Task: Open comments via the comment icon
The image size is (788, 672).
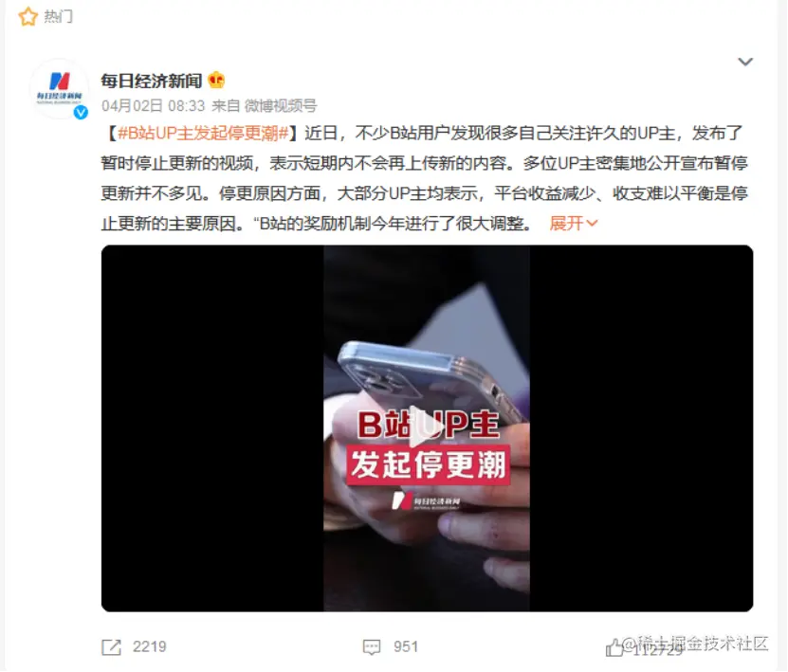Action: (x=372, y=647)
